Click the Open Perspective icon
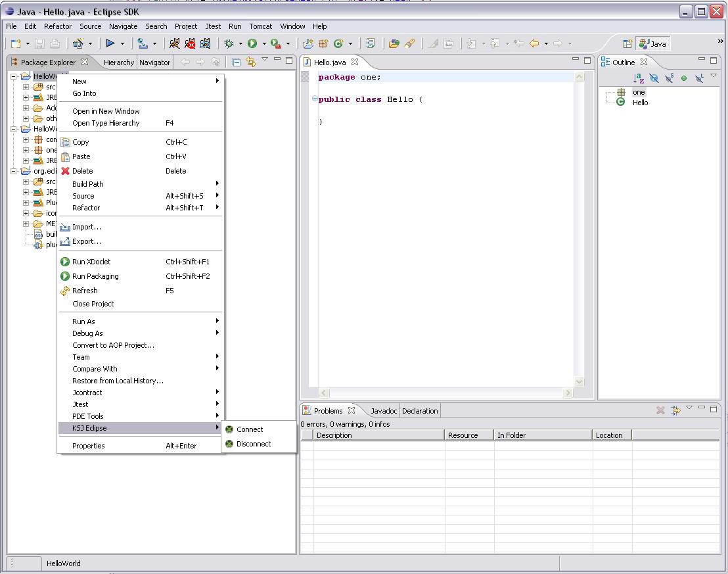Viewport: 728px width, 574px height. pos(627,43)
